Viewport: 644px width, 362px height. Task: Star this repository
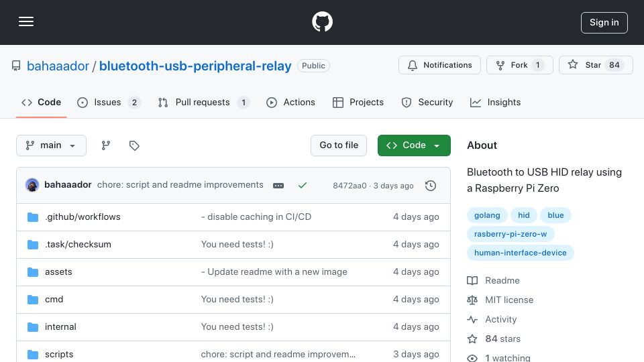coord(596,65)
